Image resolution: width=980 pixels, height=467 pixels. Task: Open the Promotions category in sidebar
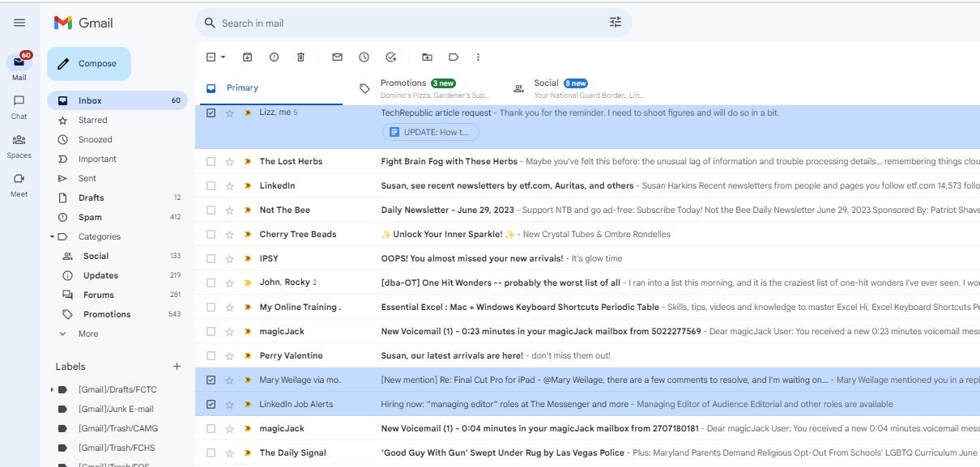(117, 314)
